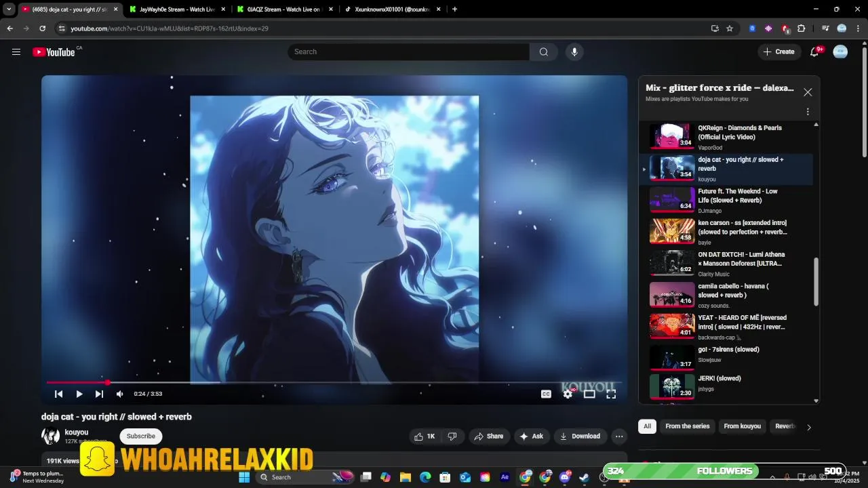The width and height of the screenshot is (868, 488).
Task: Open the YouTube account avatar menu
Action: pos(840,52)
